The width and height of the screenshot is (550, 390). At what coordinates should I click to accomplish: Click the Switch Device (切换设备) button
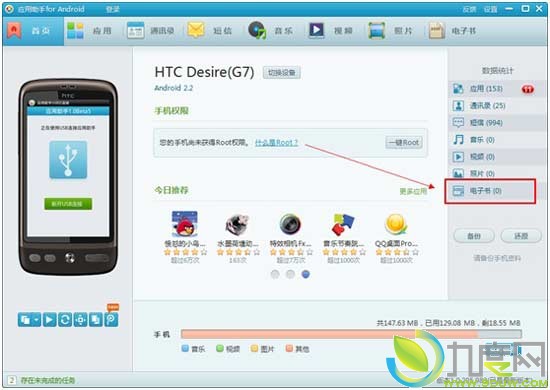click(282, 73)
